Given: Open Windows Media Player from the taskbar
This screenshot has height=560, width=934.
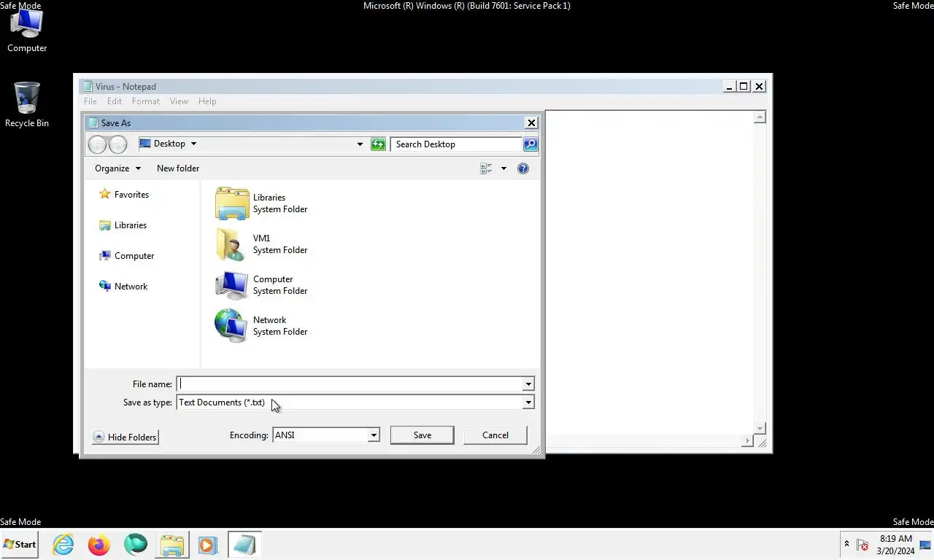Looking at the screenshot, I should click(208, 545).
